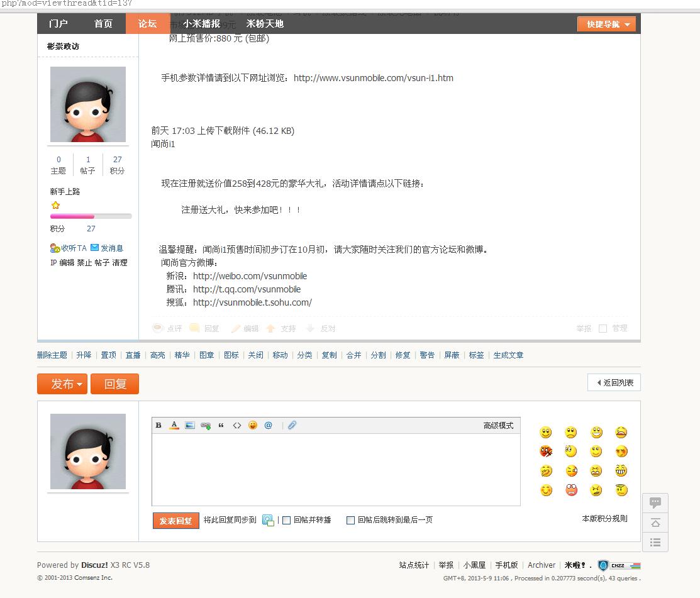Open the 小米播报 tab
The height and width of the screenshot is (598, 700).
(x=202, y=24)
